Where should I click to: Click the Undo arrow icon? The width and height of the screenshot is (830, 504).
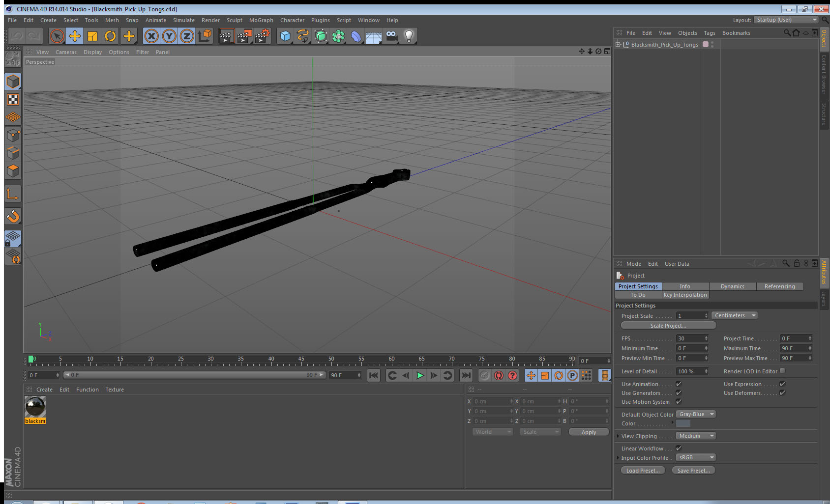(17, 36)
